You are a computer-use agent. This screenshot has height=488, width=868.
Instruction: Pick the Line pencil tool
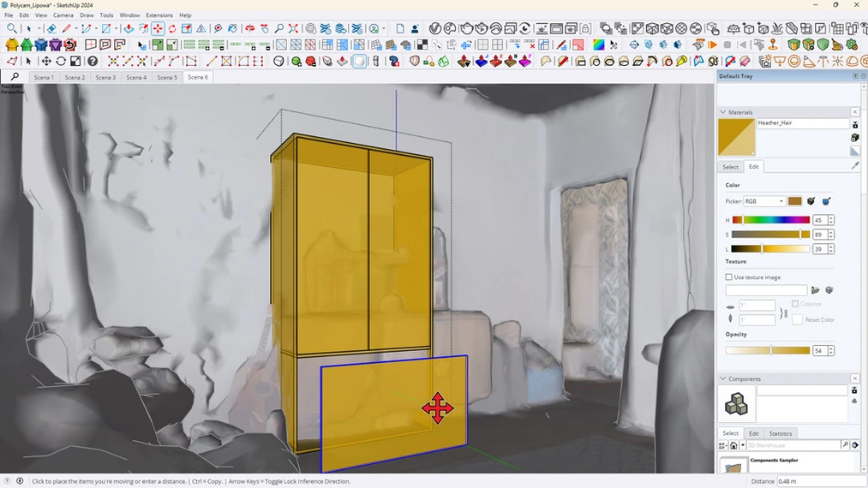click(67, 28)
